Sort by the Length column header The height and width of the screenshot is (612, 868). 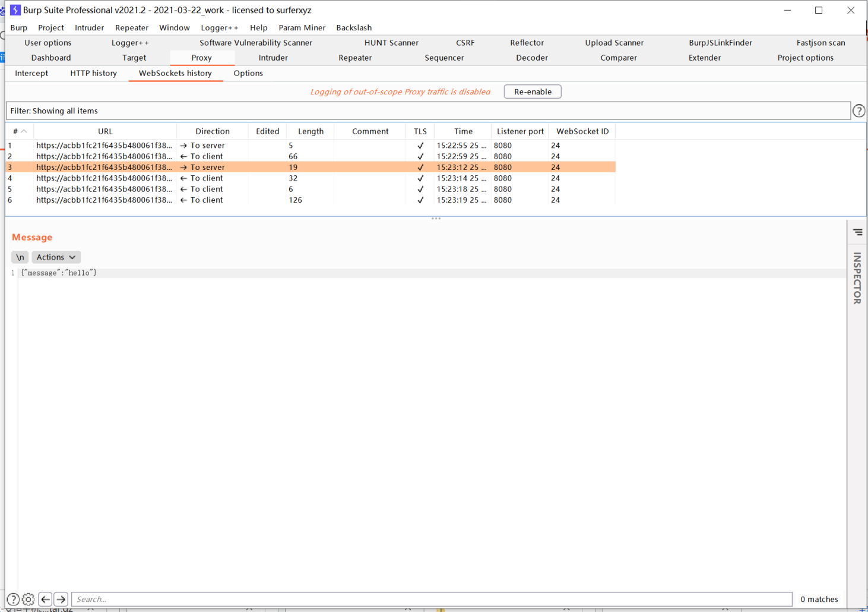311,131
